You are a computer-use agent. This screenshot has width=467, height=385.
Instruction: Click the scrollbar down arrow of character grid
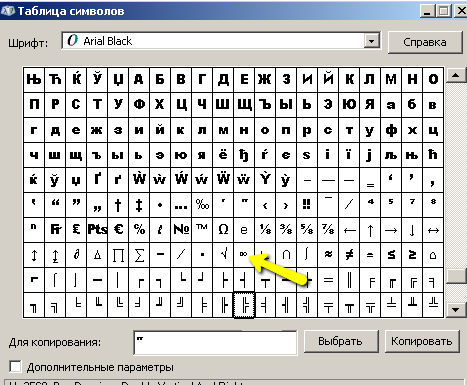[456, 310]
